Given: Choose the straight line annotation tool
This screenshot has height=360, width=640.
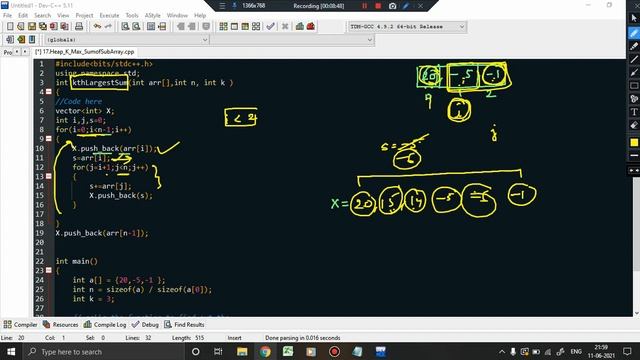Looking at the screenshot, I should (634, 60).
